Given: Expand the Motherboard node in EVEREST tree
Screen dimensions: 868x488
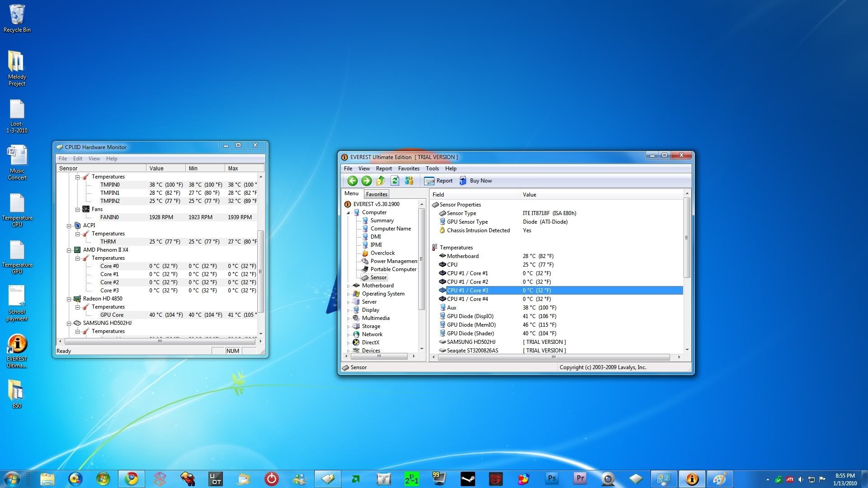Looking at the screenshot, I should pyautogui.click(x=348, y=286).
